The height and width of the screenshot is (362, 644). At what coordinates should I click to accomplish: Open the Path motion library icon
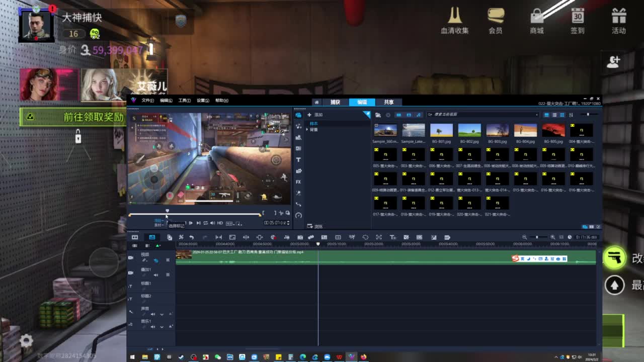click(298, 204)
